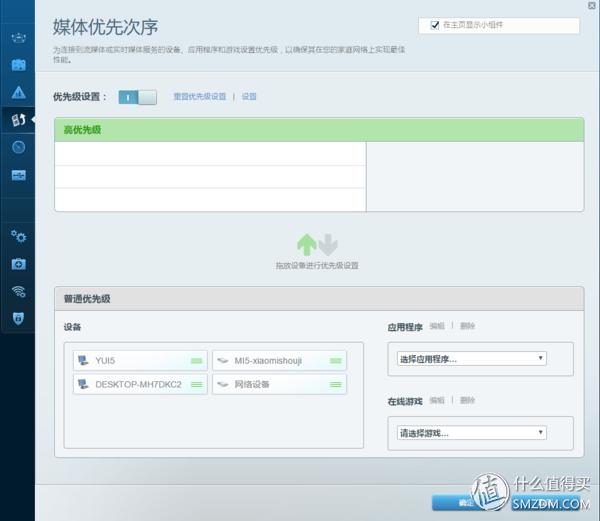Screen dimensions: 600x521
Task: Toggle the 优先级设置 on/off switch
Action: coord(137,97)
